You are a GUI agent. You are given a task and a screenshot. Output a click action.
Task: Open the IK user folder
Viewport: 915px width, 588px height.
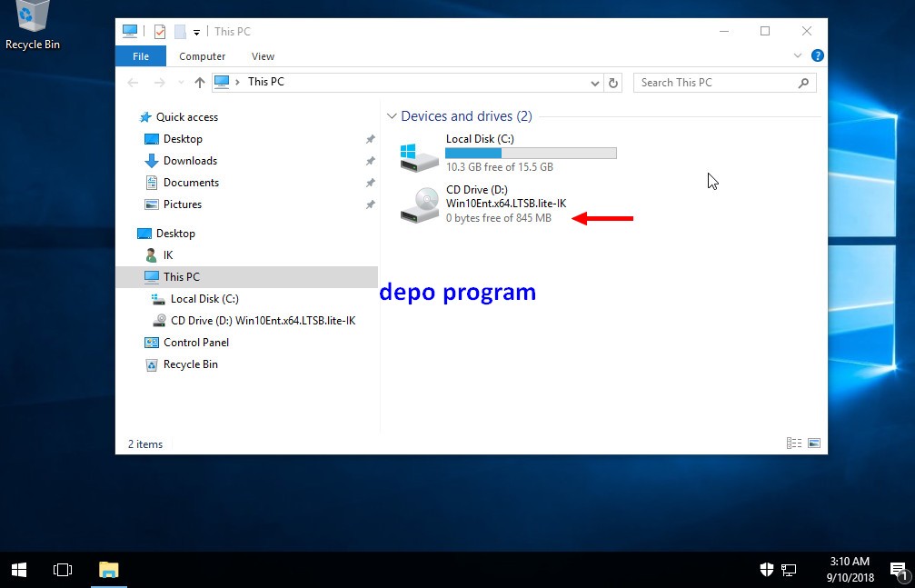pyautogui.click(x=159, y=255)
